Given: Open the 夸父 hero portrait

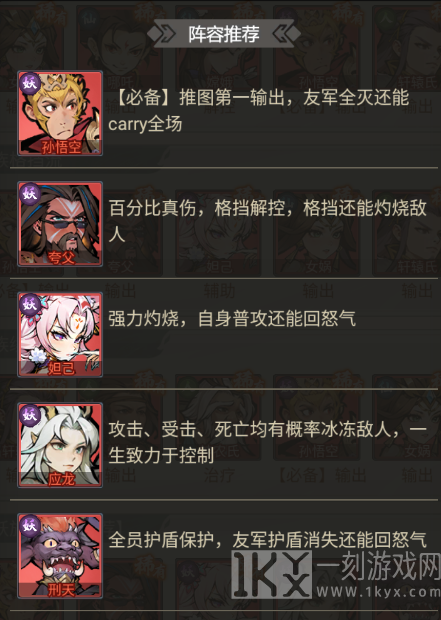Looking at the screenshot, I should click(60, 224).
